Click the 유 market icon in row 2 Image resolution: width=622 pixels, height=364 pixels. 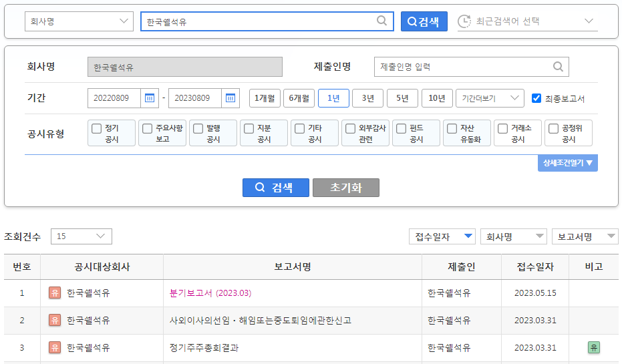point(55,321)
